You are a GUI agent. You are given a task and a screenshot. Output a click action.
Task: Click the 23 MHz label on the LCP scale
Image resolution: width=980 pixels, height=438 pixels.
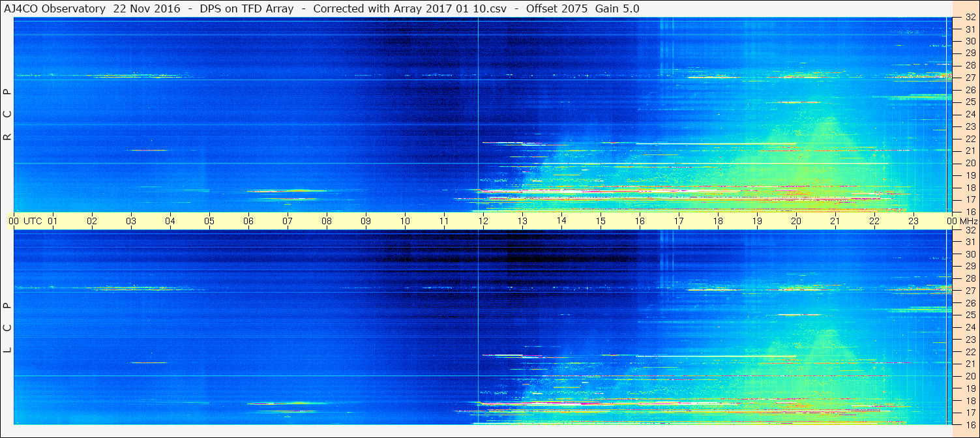click(970, 340)
